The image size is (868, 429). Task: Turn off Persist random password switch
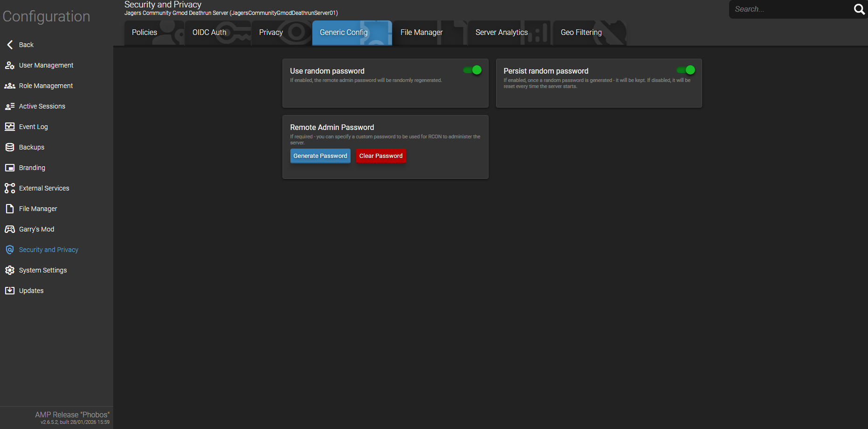(x=686, y=70)
